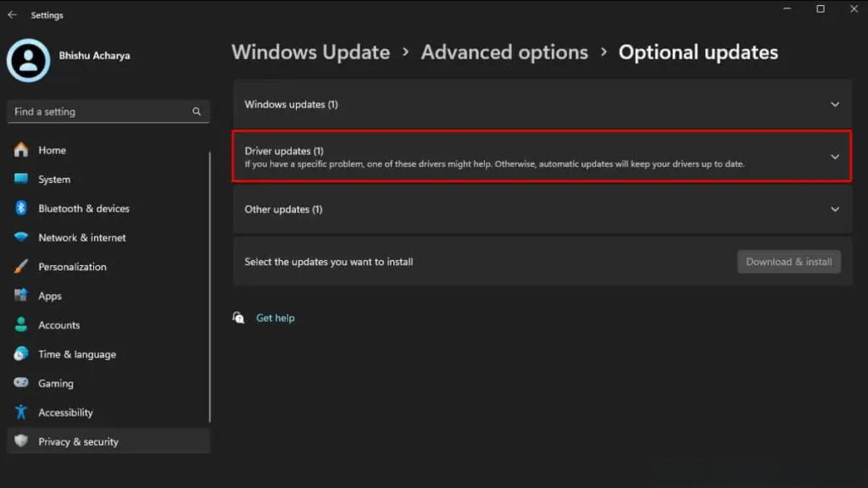The image size is (868, 488).
Task: Click the Gaming controller icon
Action: click(x=21, y=383)
